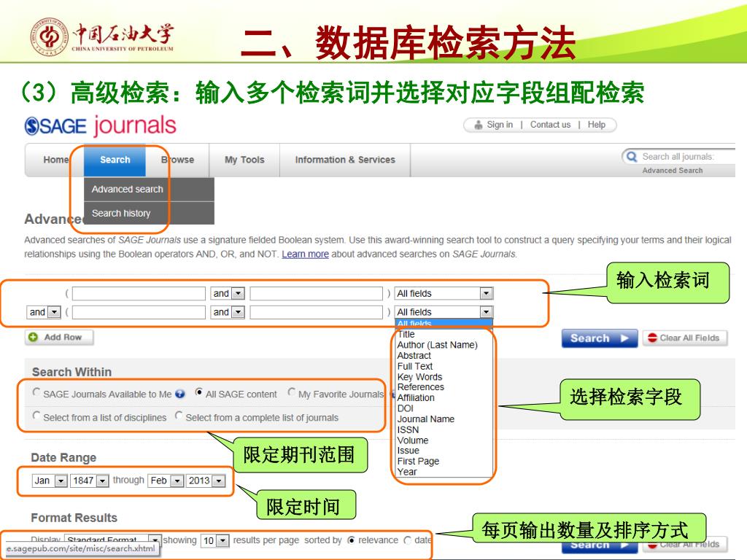747x560 pixels.
Task: Open start month Jan dropdown
Action: point(50,481)
